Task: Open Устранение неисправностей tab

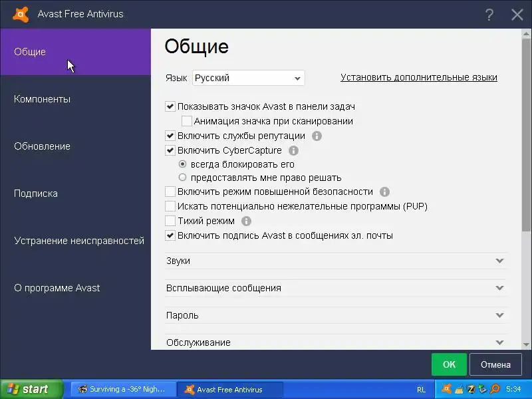Action: pos(75,241)
